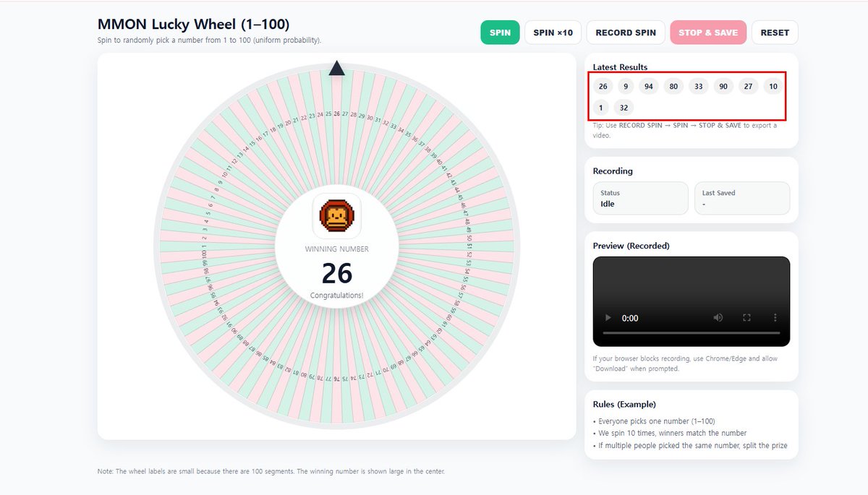The height and width of the screenshot is (495, 868).
Task: Reset the wheel using RESET button
Action: [x=775, y=33]
